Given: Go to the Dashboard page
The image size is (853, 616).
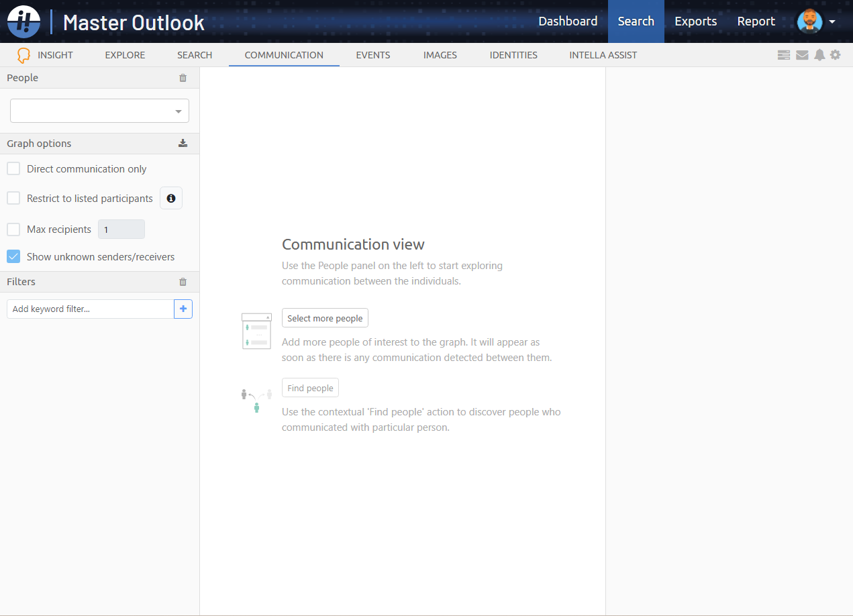Looking at the screenshot, I should [568, 21].
